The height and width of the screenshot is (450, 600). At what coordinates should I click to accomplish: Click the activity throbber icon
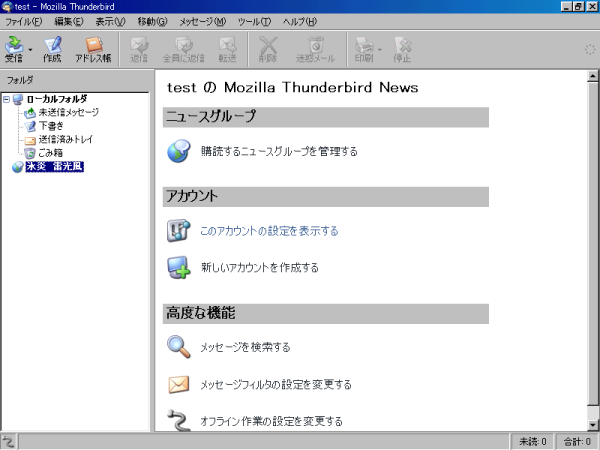click(x=590, y=50)
